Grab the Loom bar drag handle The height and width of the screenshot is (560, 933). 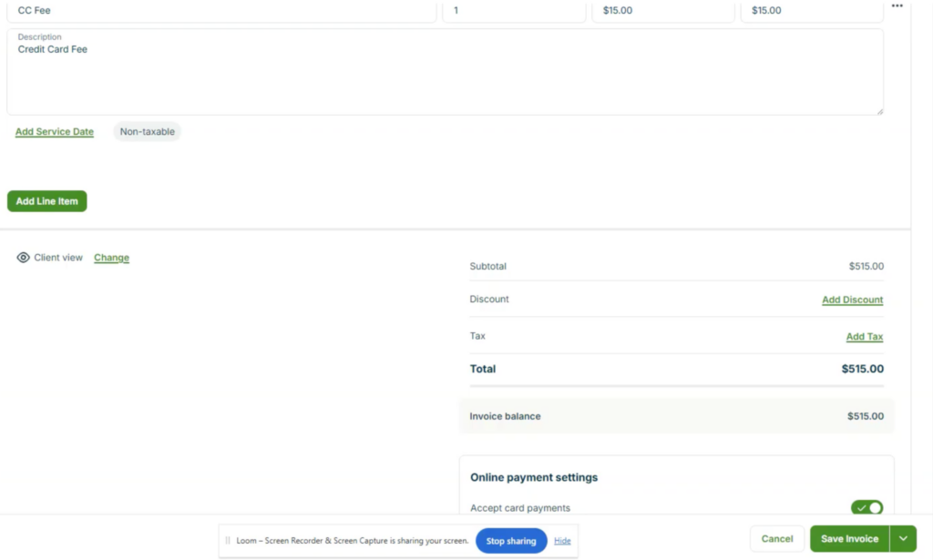pyautogui.click(x=227, y=540)
